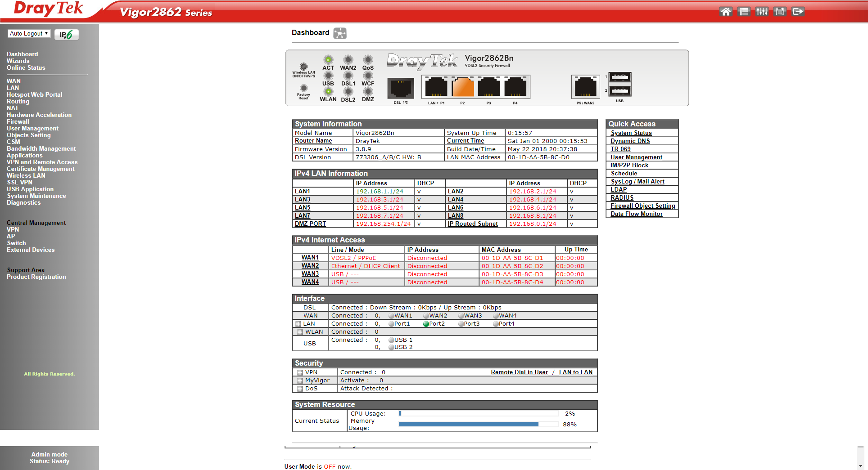Click the WCF LED on router panel

[368, 76]
